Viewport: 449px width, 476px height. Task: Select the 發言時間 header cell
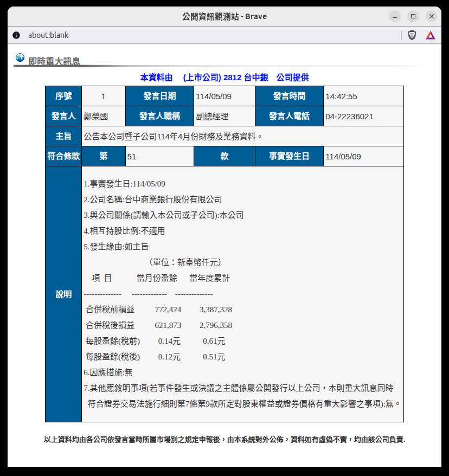pos(290,96)
